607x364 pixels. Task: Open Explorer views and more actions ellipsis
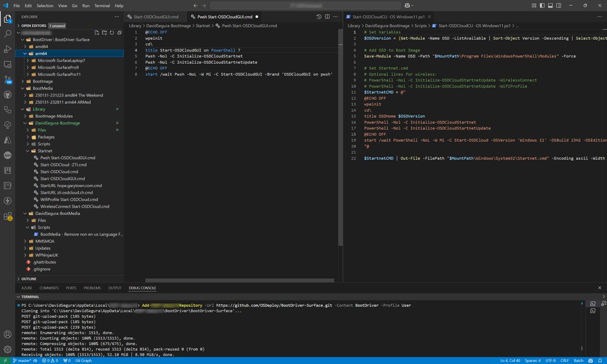point(117,17)
